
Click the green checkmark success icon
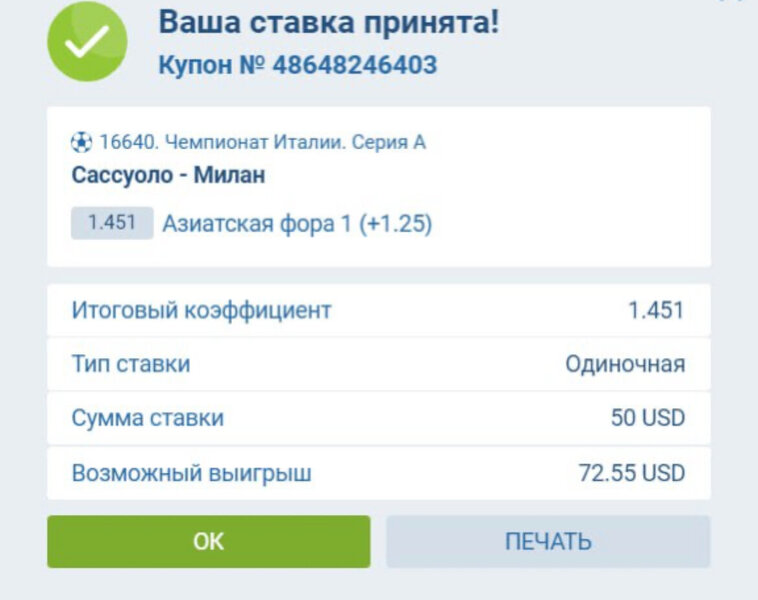(x=88, y=42)
